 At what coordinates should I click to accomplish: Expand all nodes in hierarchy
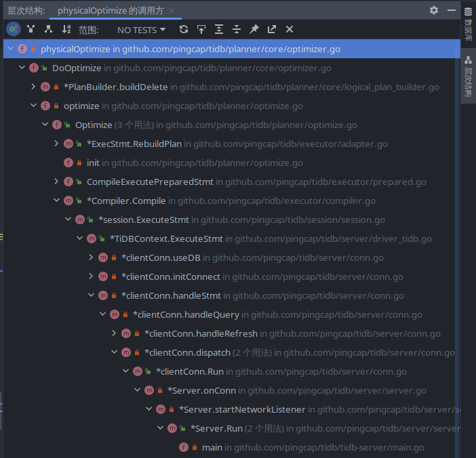coord(219,29)
